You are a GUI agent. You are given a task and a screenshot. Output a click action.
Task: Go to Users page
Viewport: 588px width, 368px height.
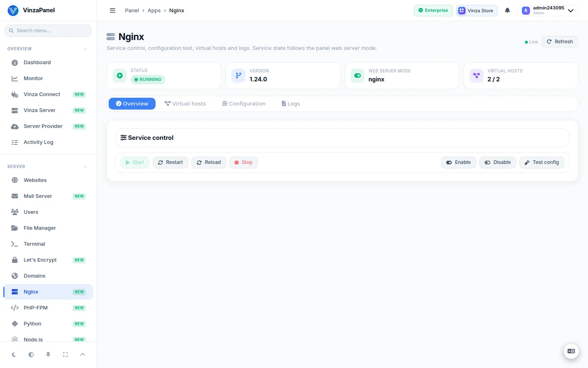point(48,212)
